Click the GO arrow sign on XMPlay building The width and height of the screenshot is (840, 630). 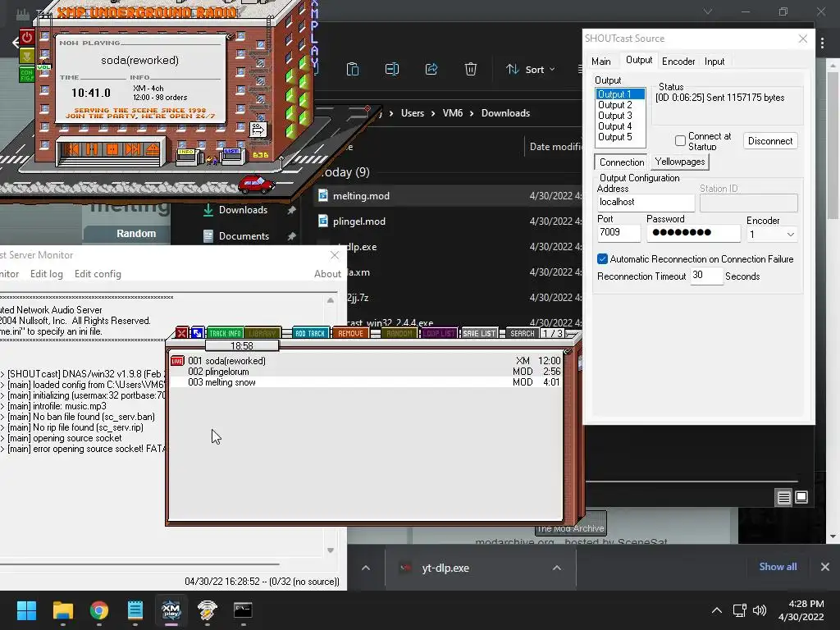(x=258, y=130)
